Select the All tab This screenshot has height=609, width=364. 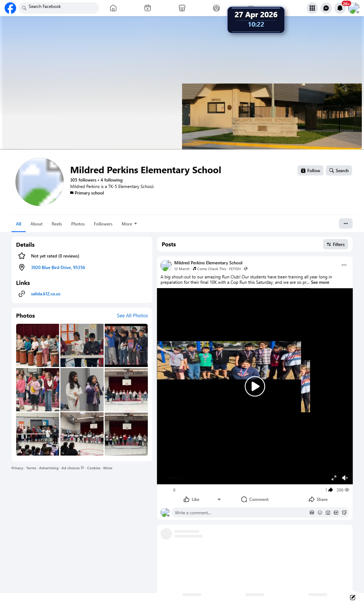[x=19, y=224]
